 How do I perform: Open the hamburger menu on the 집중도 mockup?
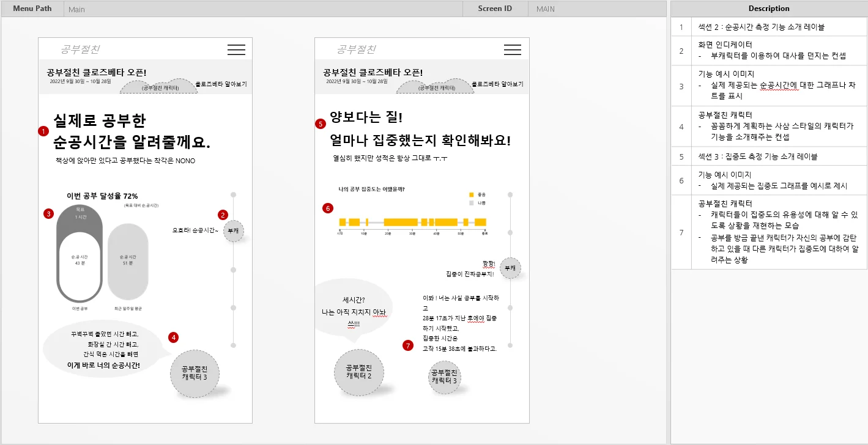513,50
